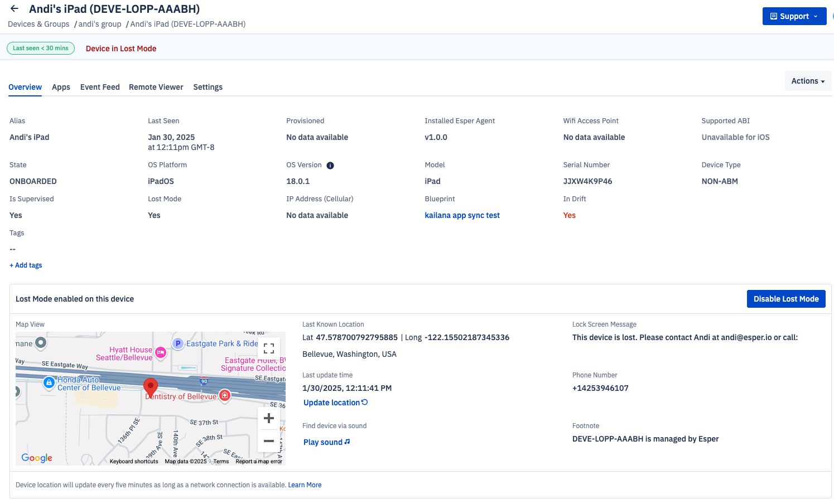Open the Settings tab
The image size is (834, 504).
(208, 87)
